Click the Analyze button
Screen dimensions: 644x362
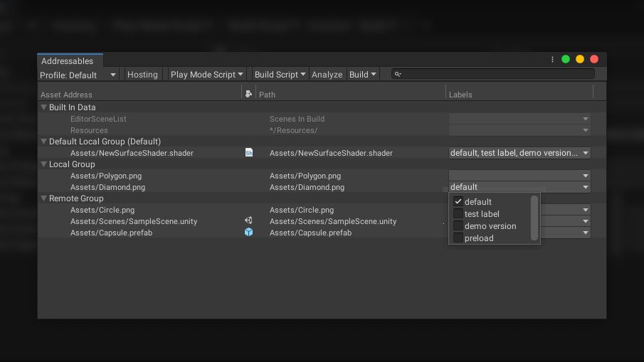pyautogui.click(x=327, y=74)
